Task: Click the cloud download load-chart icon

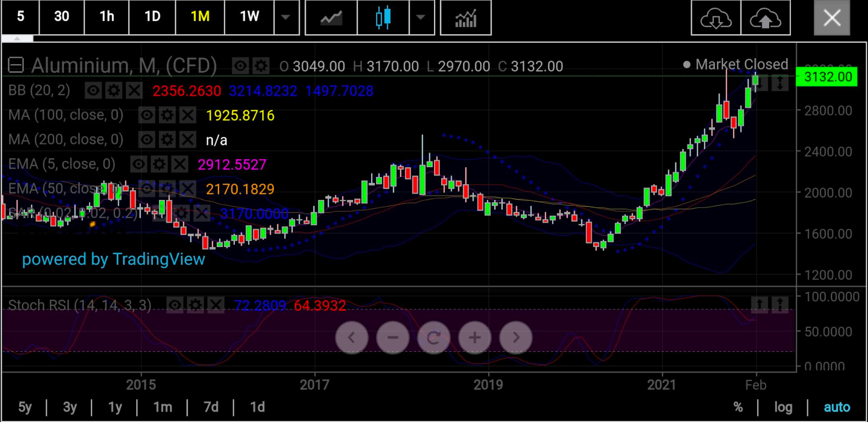Action: pos(716,18)
